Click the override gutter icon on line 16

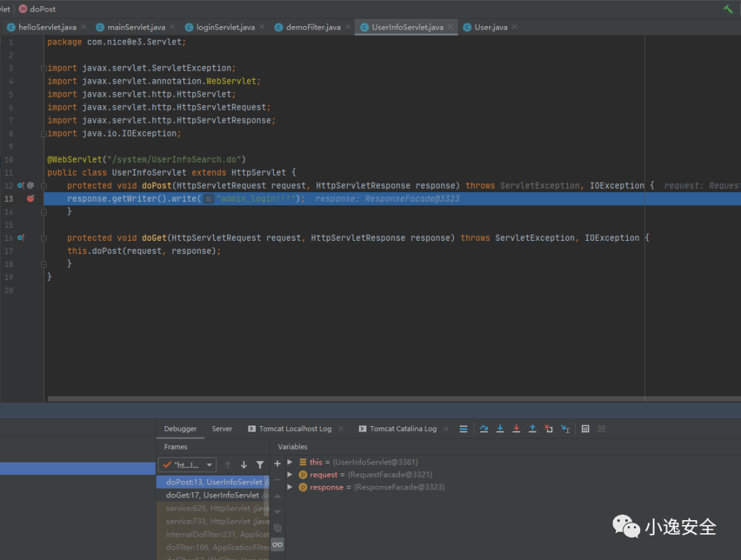point(21,237)
